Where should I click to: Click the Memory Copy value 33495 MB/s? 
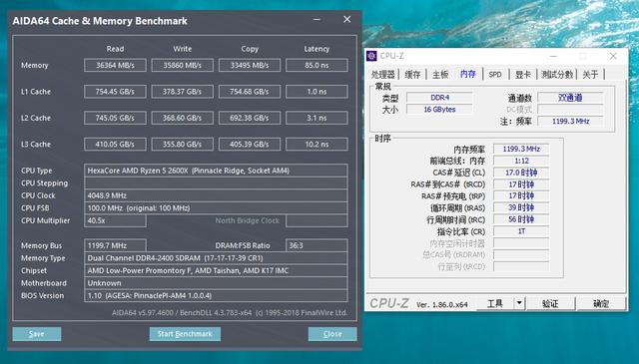point(250,65)
